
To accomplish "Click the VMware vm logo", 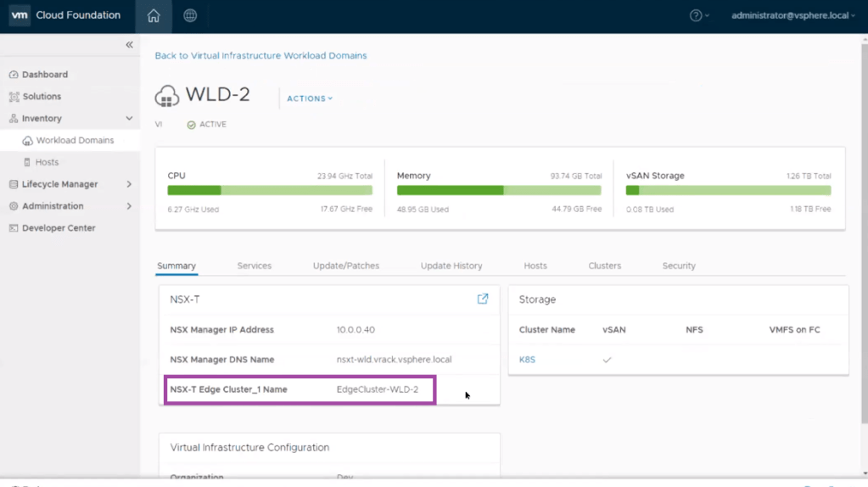I will click(20, 15).
